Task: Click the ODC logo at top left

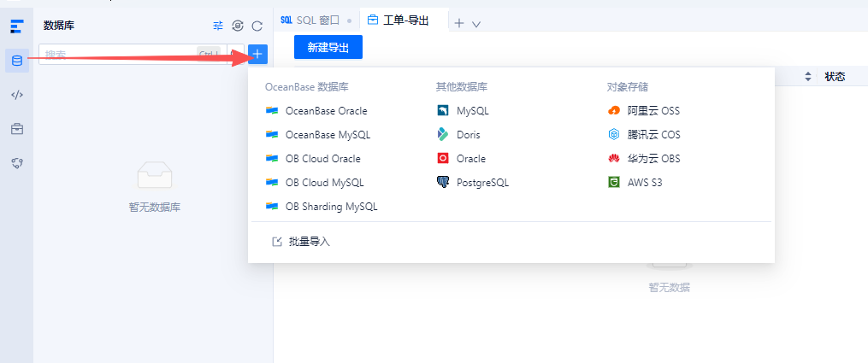Action: tap(16, 26)
